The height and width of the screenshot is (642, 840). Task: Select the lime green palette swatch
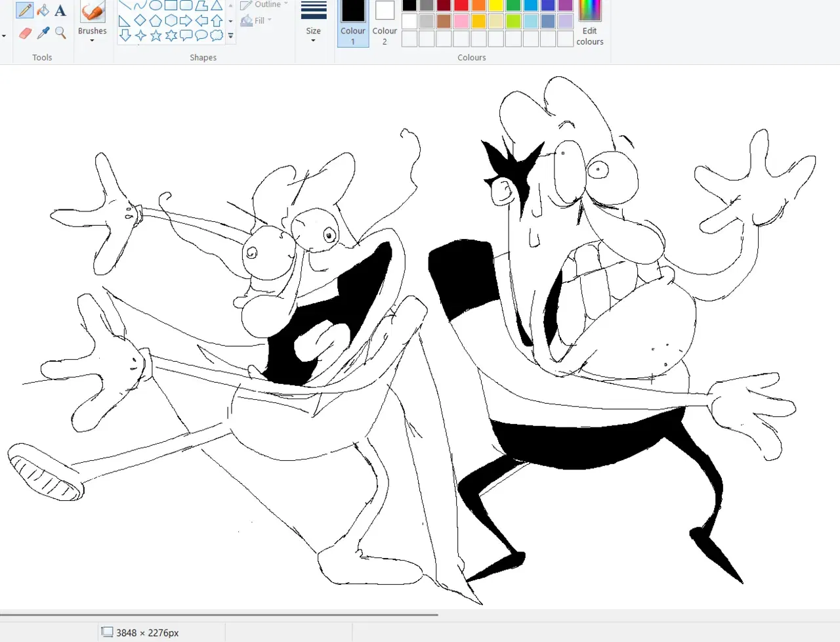pos(514,21)
